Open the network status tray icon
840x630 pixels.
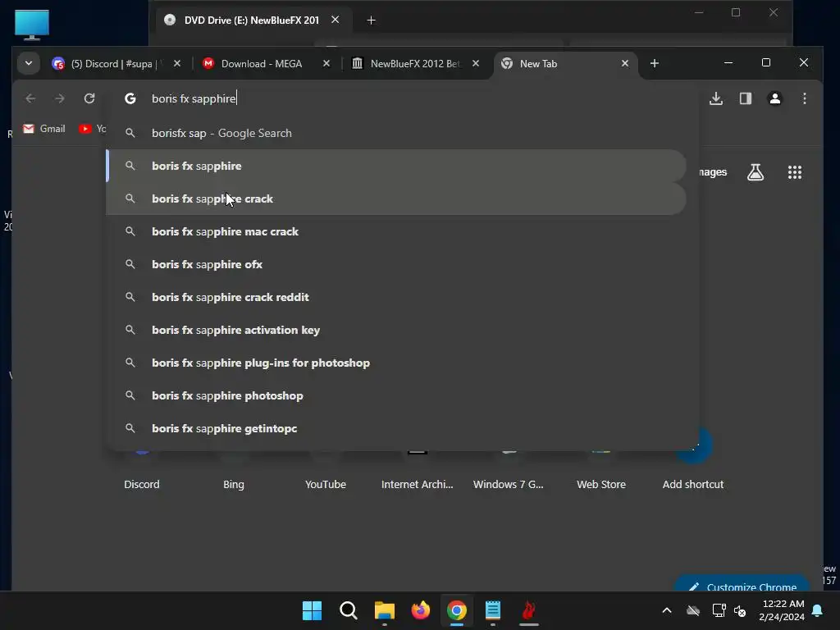tap(719, 610)
